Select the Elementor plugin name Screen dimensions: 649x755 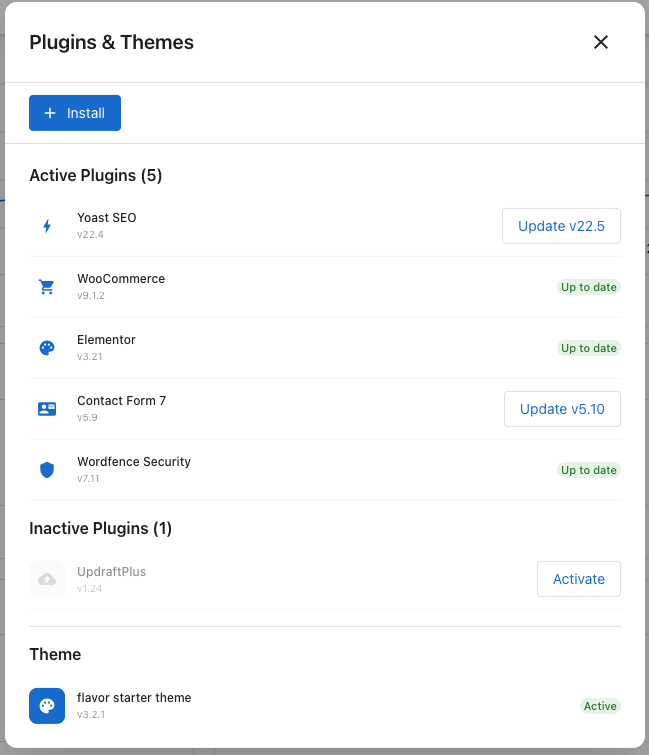coord(106,339)
